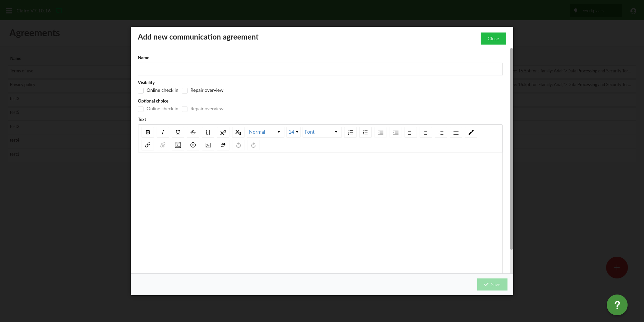Image resolution: width=644 pixels, height=322 pixels.
Task: Apply strikethrough formatting
Action: click(x=193, y=132)
